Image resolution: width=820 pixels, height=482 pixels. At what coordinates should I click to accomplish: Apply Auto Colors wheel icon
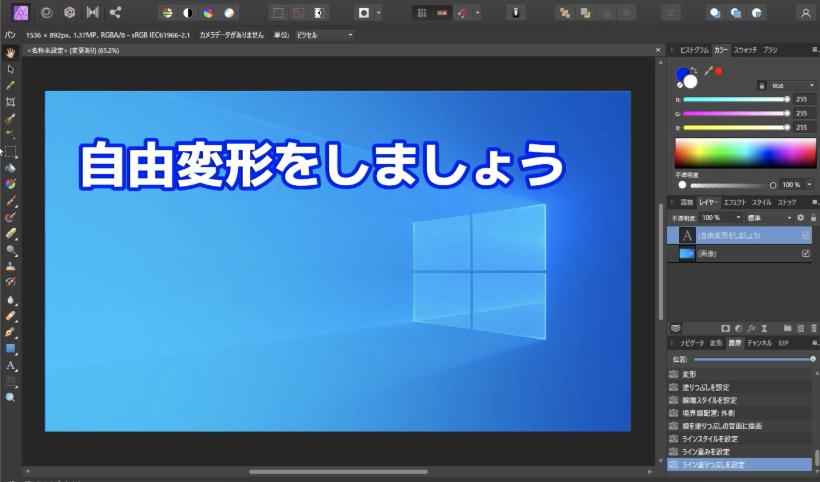(x=208, y=13)
